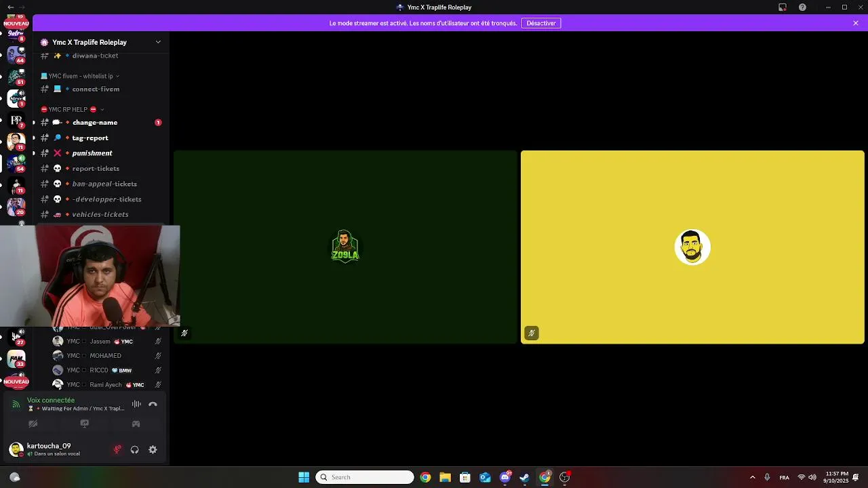Image resolution: width=868 pixels, height=488 pixels.
Task: Open the server icon with badge 20
Action: [x=16, y=206]
